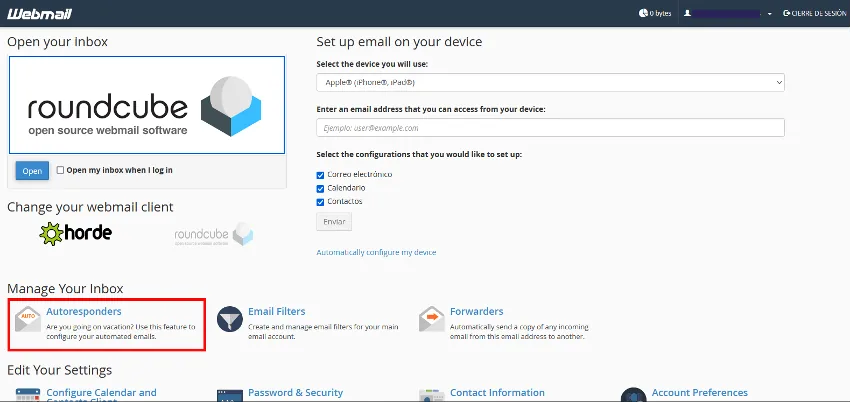This screenshot has height=402, width=852.
Task: Click the Enviar button
Action: click(x=334, y=222)
